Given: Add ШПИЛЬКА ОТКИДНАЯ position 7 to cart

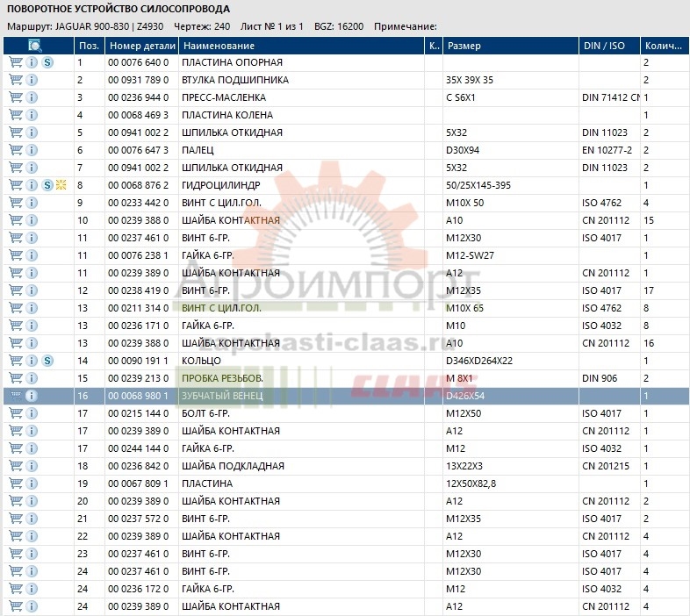Looking at the screenshot, I should click(x=16, y=168).
